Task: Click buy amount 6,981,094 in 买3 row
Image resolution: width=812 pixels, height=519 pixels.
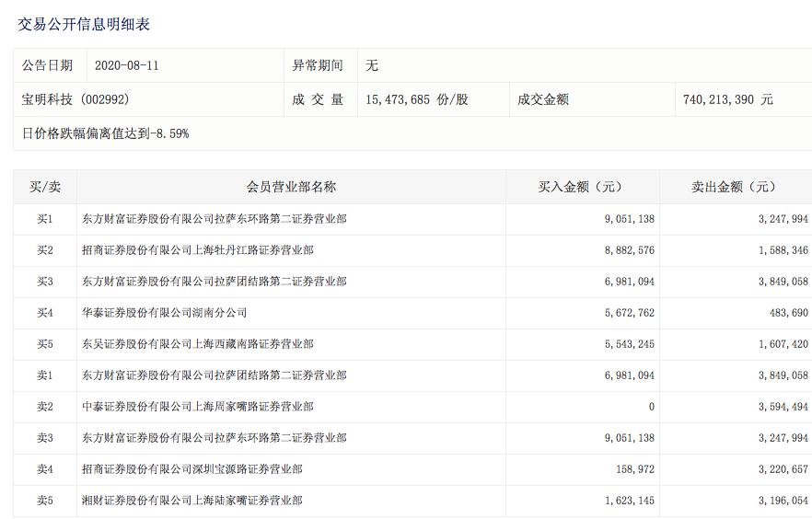Action: tap(629, 282)
